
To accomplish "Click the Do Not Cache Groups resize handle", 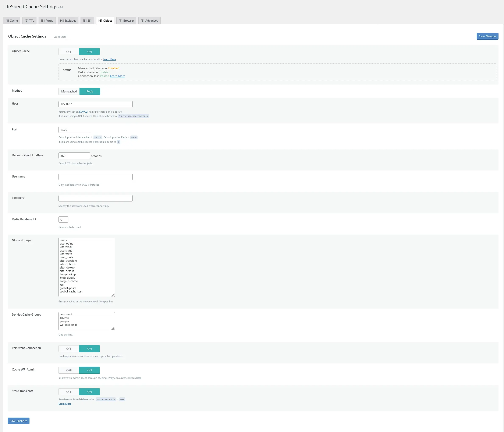I will 113,329.
